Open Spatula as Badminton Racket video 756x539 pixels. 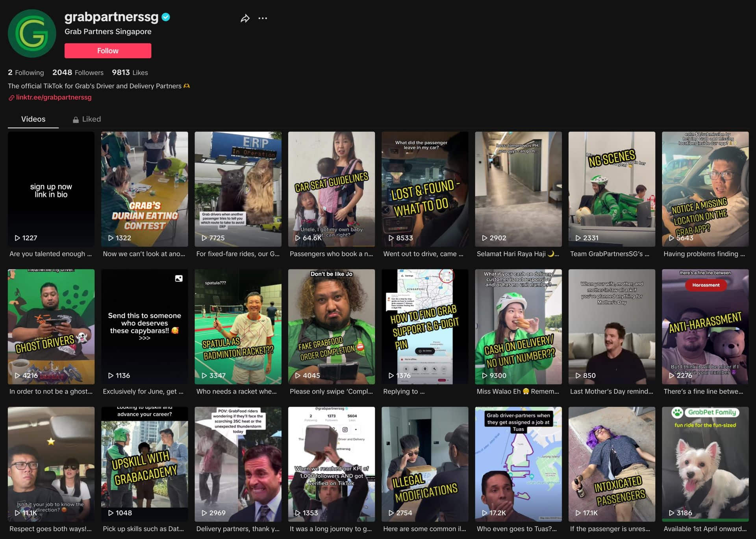click(x=238, y=327)
